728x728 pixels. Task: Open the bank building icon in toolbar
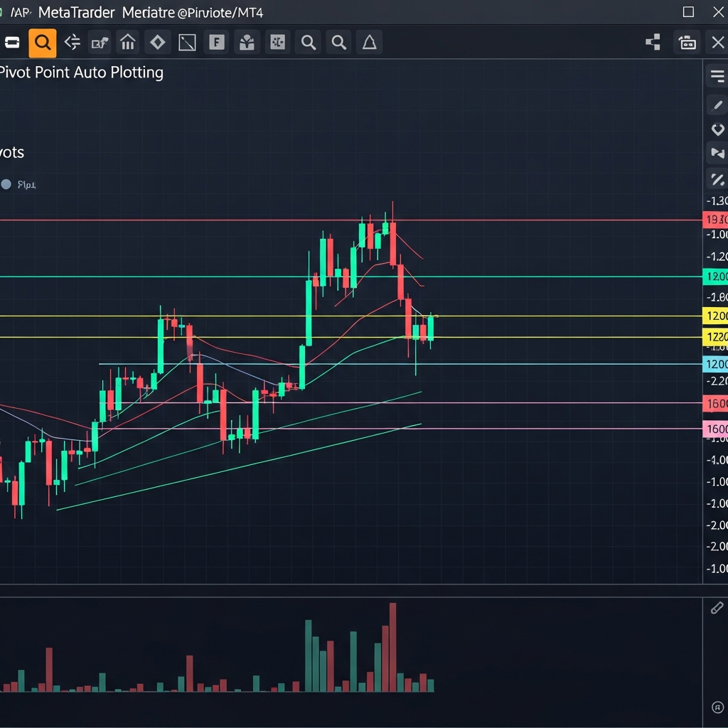[x=128, y=43]
